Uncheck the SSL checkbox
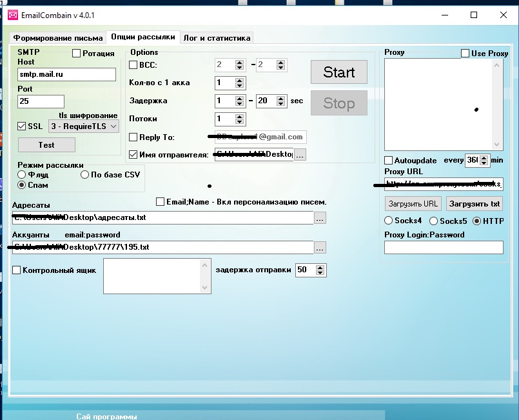Image resolution: width=519 pixels, height=420 pixels. click(21, 126)
